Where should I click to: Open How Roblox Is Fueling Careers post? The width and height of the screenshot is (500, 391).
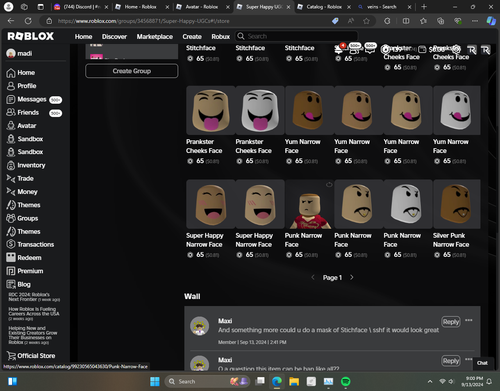pos(34,314)
